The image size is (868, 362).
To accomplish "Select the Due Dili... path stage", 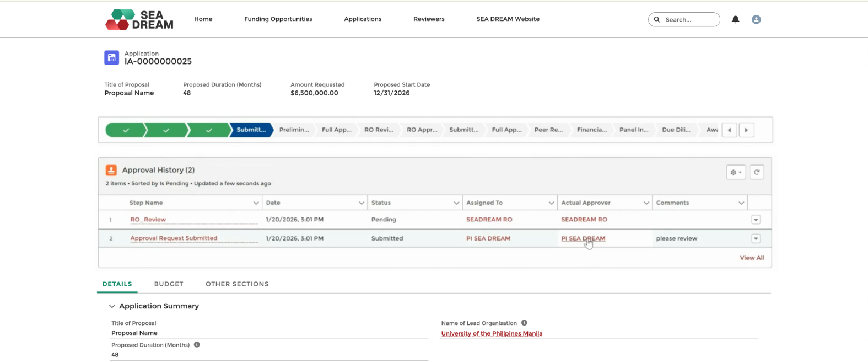I will tap(676, 130).
